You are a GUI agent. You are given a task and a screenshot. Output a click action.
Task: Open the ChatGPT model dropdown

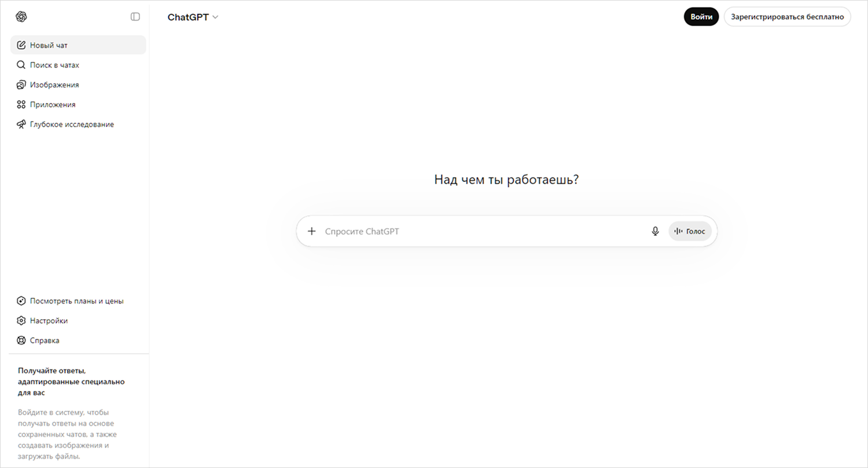pos(193,17)
